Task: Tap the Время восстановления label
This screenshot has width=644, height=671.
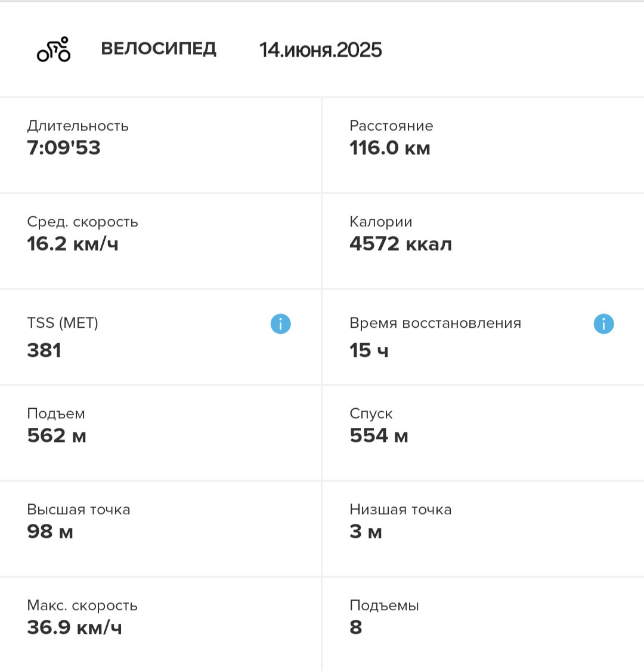Action: [x=435, y=322]
